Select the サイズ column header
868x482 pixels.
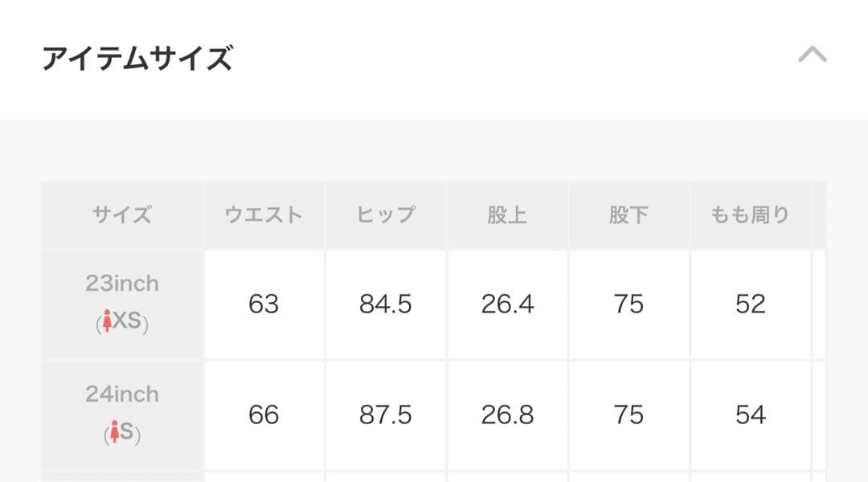(122, 214)
